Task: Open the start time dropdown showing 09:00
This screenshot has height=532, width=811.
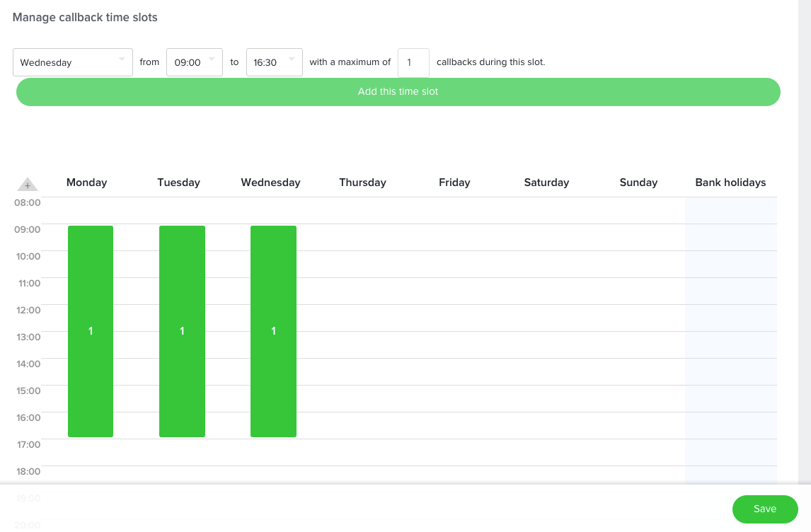Action: [x=195, y=62]
